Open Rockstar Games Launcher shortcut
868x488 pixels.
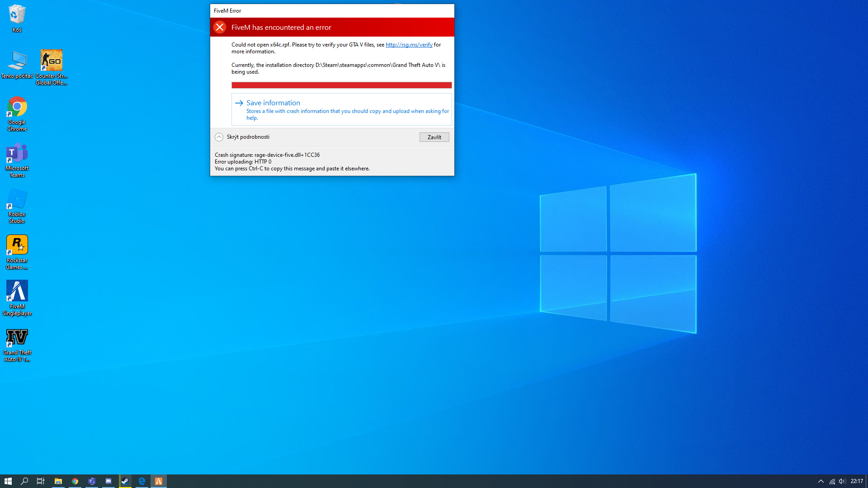pos(17,252)
